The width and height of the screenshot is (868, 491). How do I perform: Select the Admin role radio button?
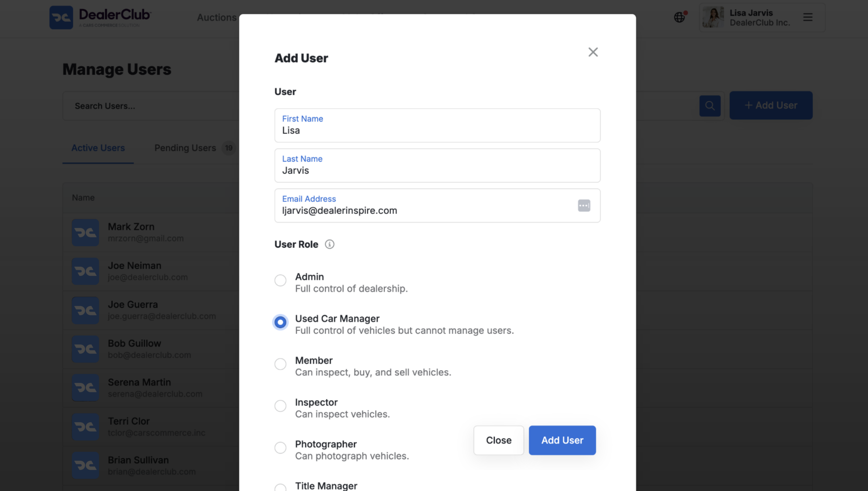point(280,281)
